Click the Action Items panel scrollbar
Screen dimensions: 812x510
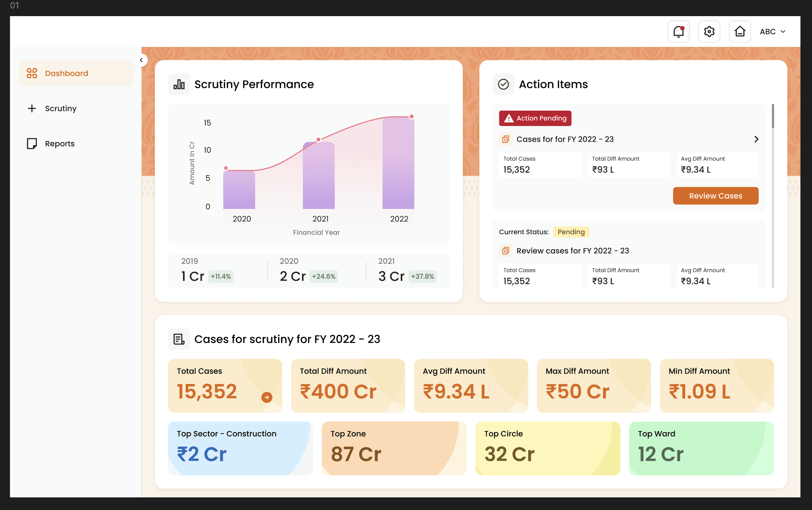[x=772, y=116]
